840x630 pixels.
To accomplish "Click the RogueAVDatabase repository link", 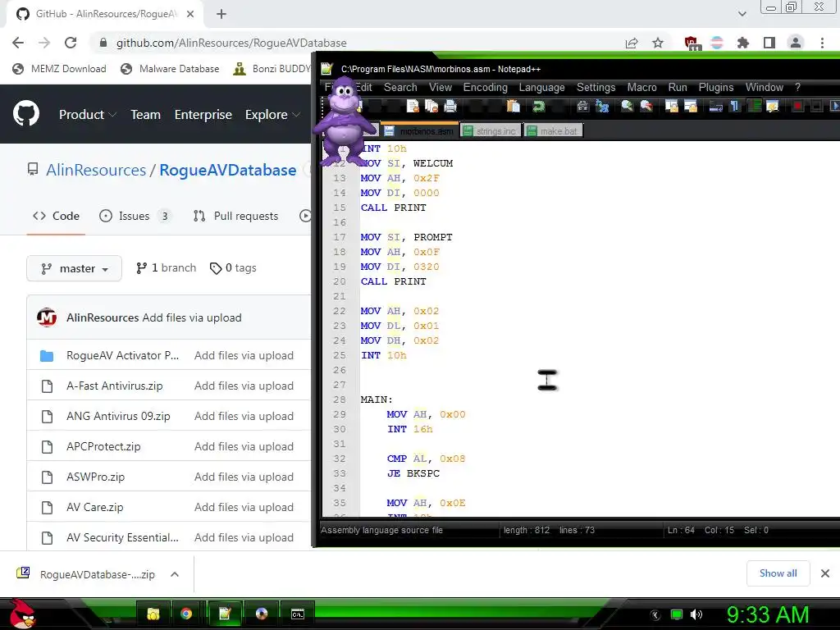I will [x=228, y=170].
